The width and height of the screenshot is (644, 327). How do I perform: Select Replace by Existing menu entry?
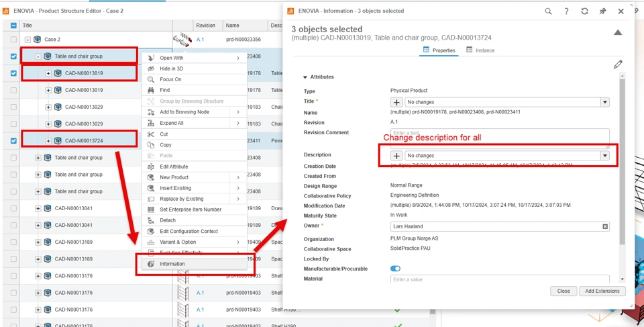[195, 199]
